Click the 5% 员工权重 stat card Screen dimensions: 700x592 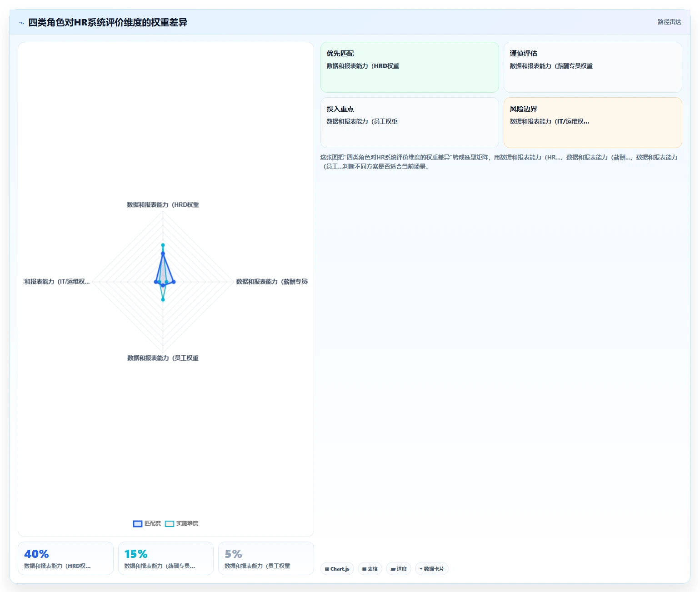pos(266,558)
